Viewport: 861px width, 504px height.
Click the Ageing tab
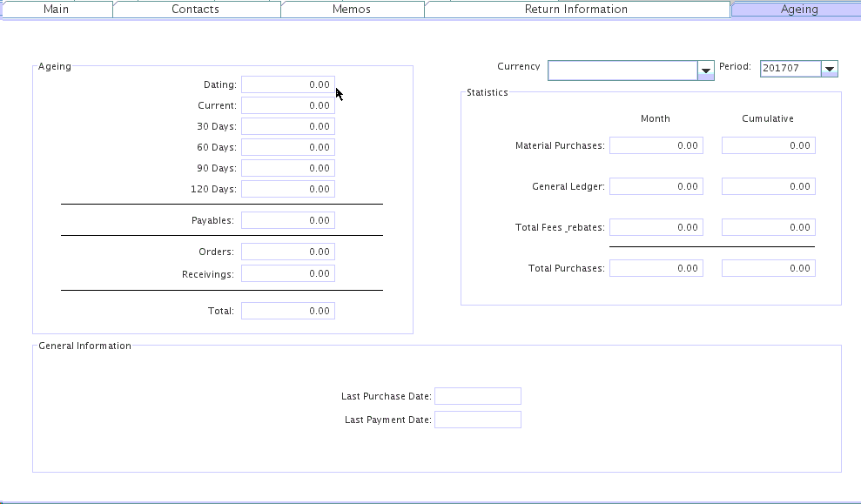pos(798,10)
